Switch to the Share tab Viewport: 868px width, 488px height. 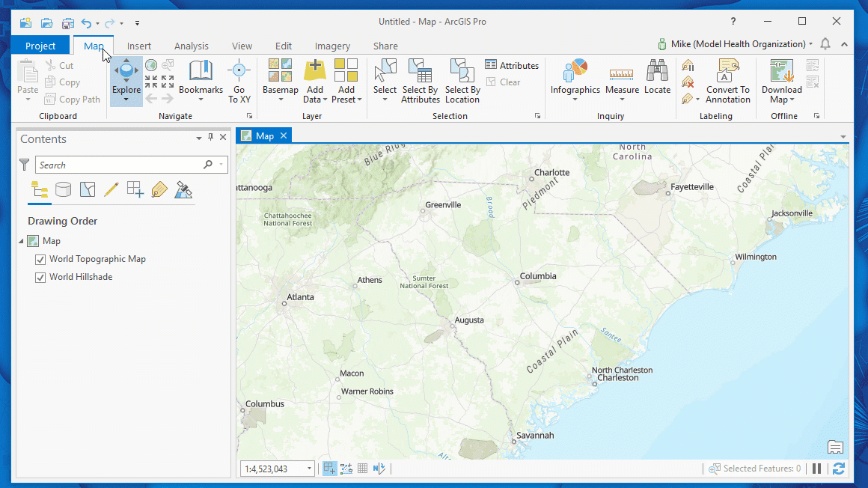coord(385,46)
